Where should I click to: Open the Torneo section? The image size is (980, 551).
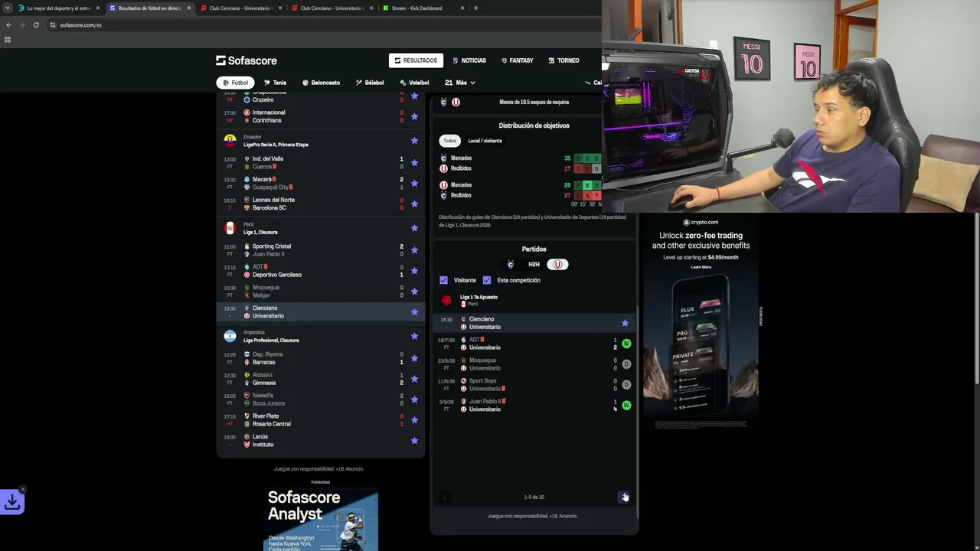[563, 60]
